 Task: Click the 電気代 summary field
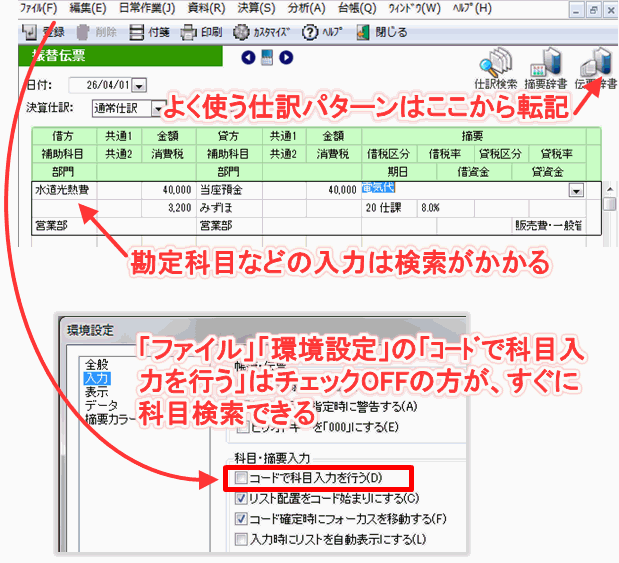[465, 190]
